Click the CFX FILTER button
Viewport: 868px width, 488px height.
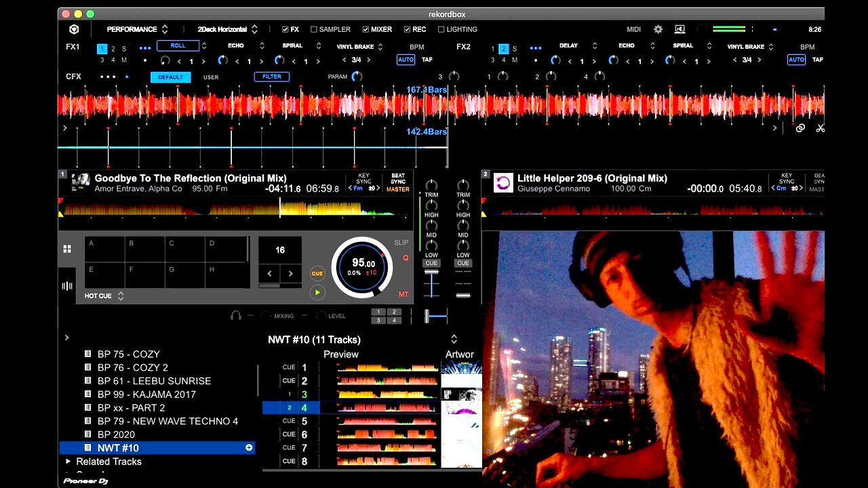click(x=272, y=77)
